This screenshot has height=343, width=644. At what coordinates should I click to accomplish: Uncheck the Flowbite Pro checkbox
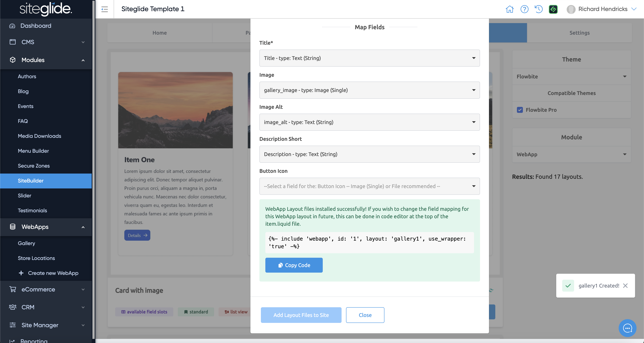point(520,110)
